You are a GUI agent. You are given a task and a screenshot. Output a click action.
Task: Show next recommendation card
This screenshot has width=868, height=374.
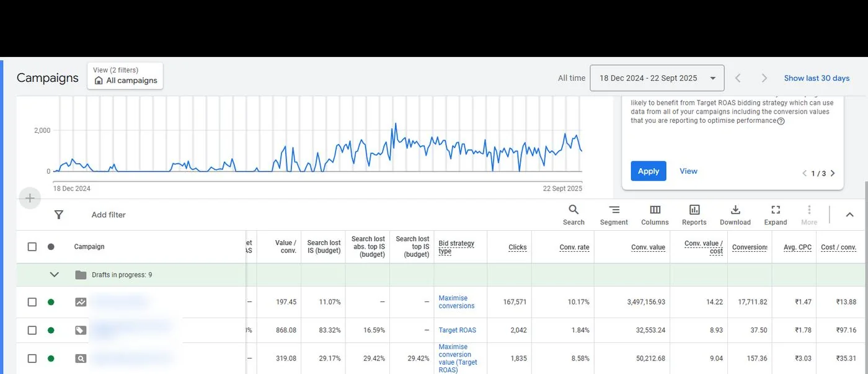click(833, 174)
